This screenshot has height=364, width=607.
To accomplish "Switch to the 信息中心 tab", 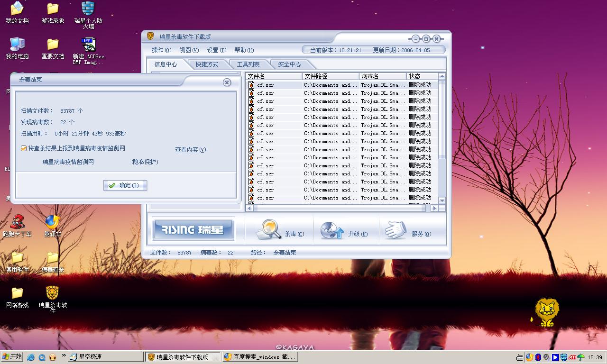I will [x=166, y=64].
